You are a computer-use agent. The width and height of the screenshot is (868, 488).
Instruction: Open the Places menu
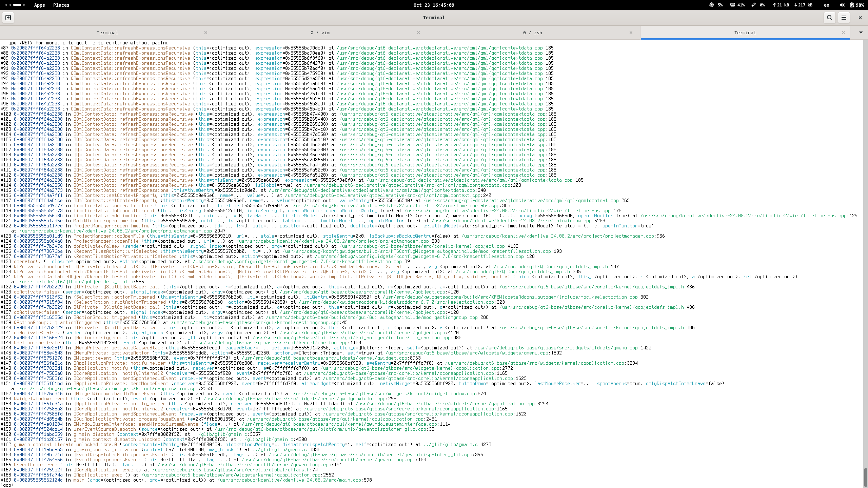pyautogui.click(x=61, y=5)
